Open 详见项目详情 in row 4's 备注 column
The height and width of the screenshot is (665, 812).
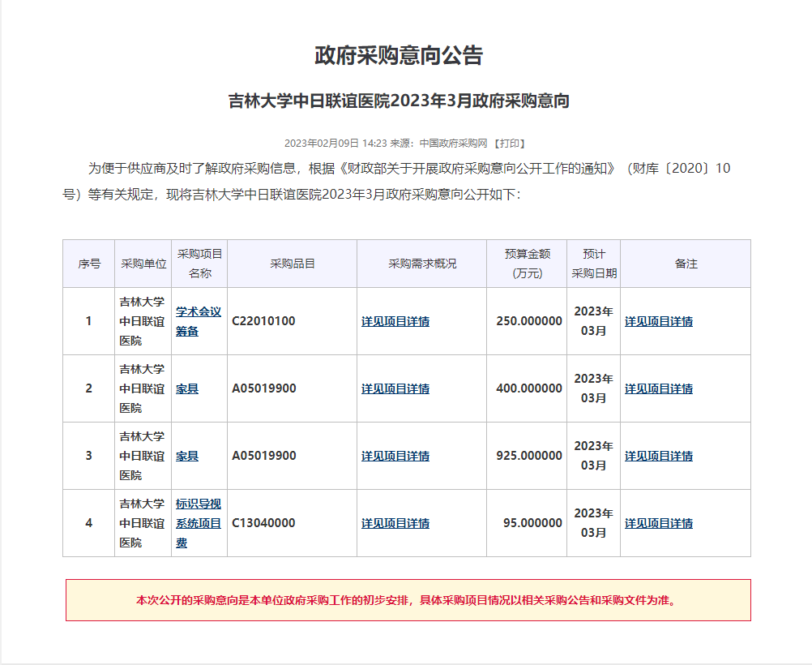[x=659, y=524]
